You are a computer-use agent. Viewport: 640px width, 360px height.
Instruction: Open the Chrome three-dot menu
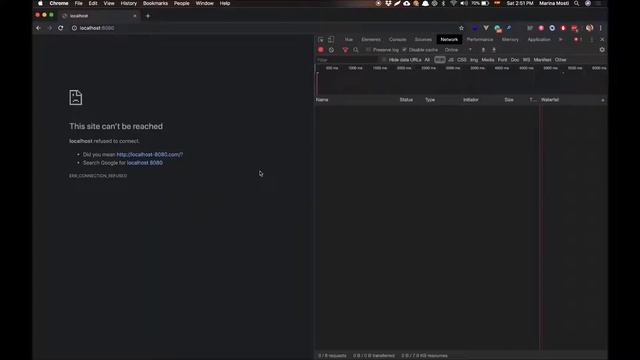click(600, 28)
